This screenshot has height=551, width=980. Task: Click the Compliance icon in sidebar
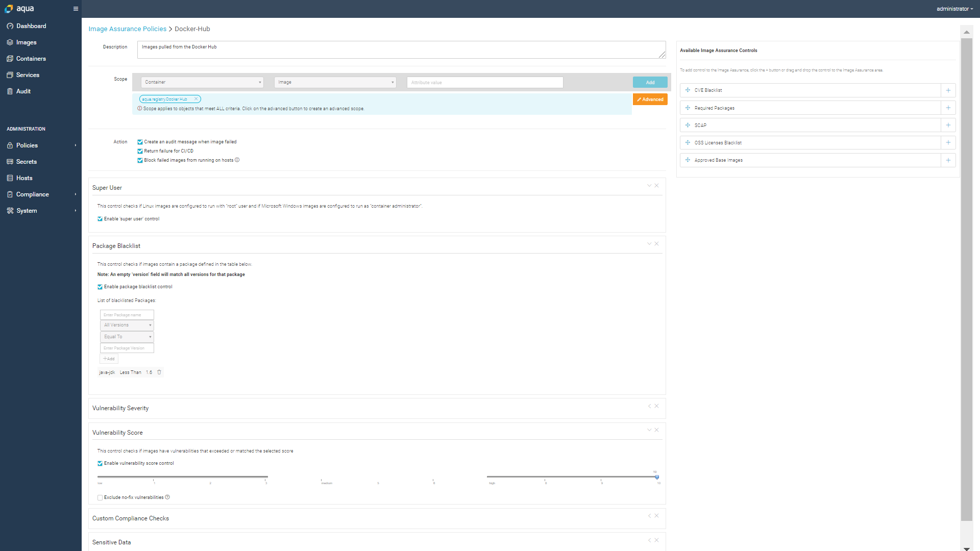pyautogui.click(x=10, y=194)
